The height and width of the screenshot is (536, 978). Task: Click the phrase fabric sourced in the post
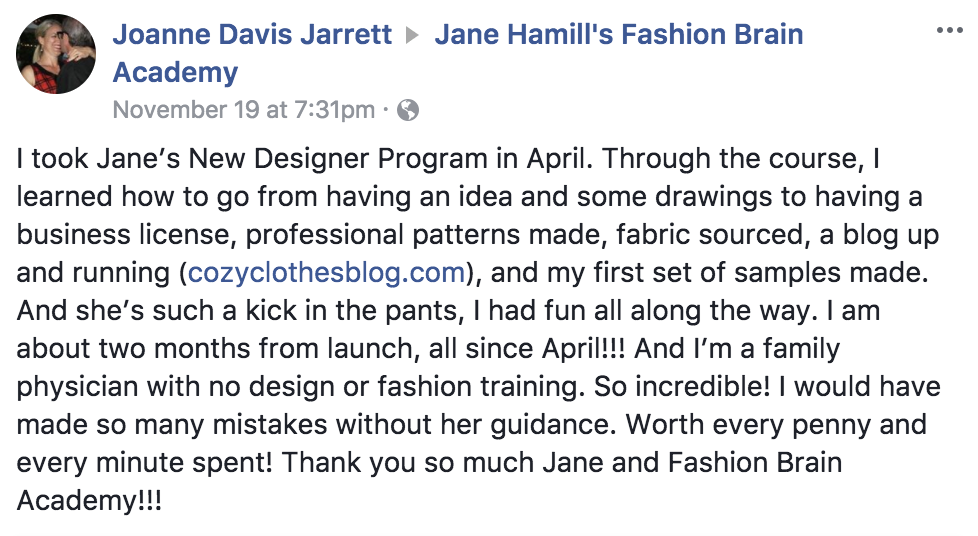click(709, 235)
